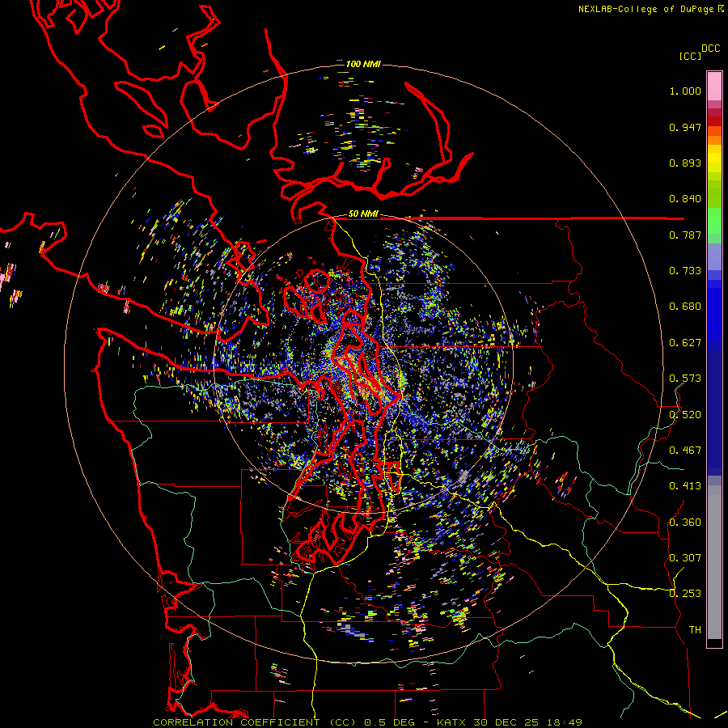The height and width of the screenshot is (728, 728).
Task: Click the 0.893 scale value
Action: [685, 163]
